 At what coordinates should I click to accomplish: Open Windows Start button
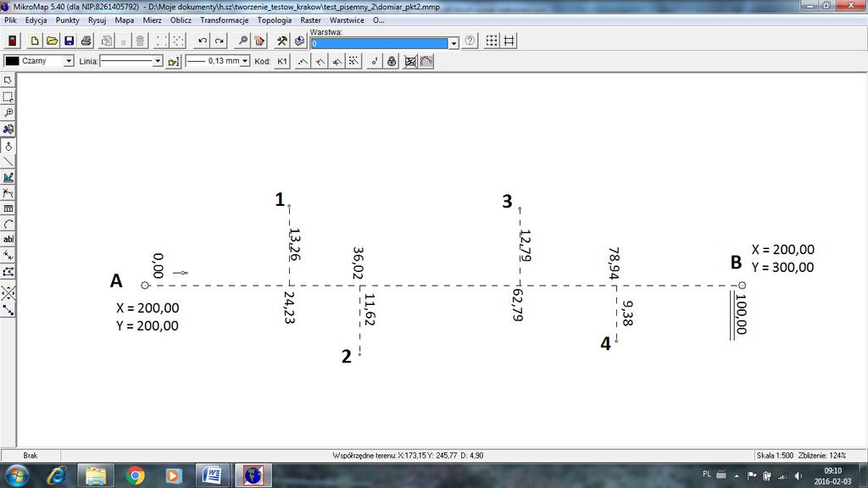click(x=16, y=476)
